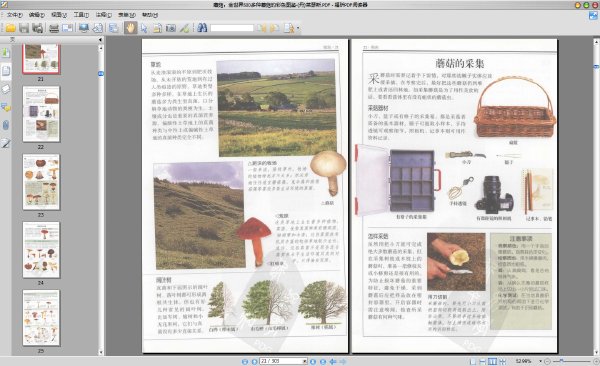The image size is (600, 366).
Task: Click the zoom out minus button
Action: (x=548, y=361)
